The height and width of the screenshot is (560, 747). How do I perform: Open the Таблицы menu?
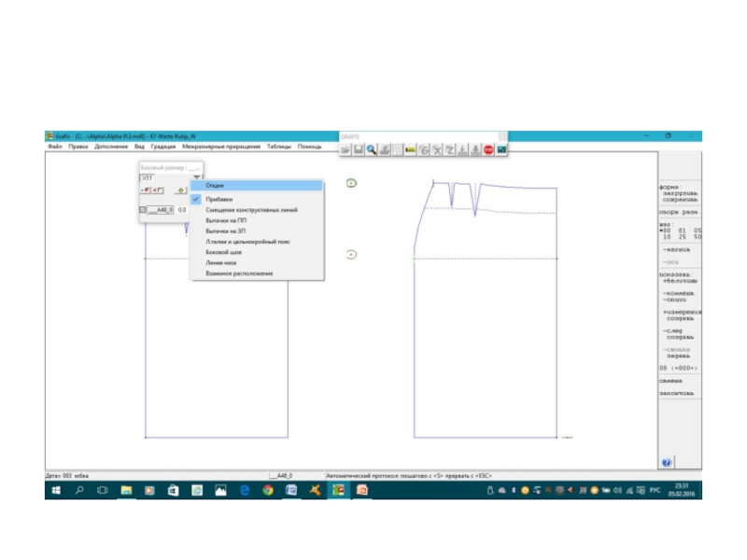278,147
